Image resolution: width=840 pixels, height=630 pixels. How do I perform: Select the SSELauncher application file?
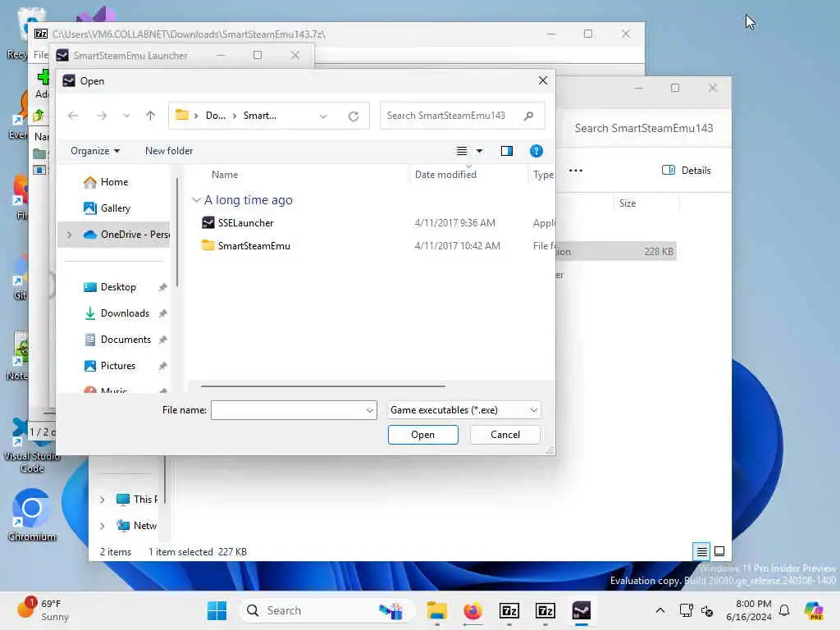pos(245,223)
